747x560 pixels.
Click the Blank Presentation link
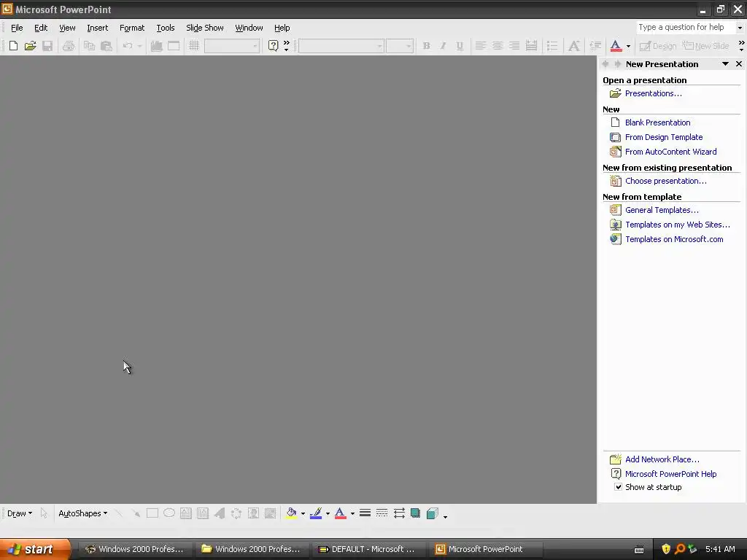tap(657, 122)
